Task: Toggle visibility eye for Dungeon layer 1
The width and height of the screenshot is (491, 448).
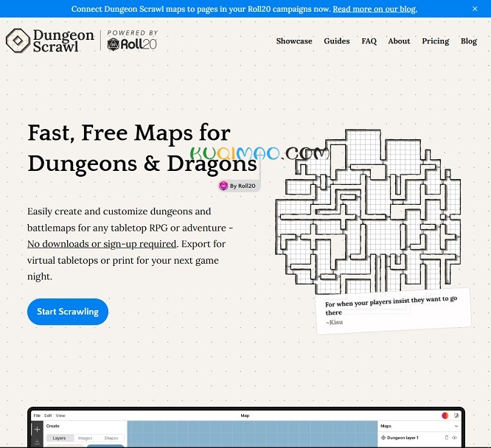Action: (454, 438)
